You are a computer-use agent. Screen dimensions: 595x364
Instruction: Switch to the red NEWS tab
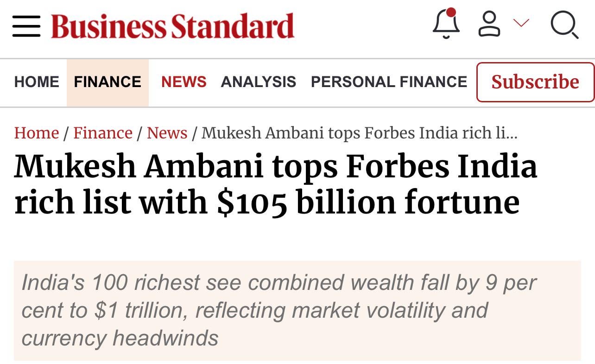tap(184, 82)
